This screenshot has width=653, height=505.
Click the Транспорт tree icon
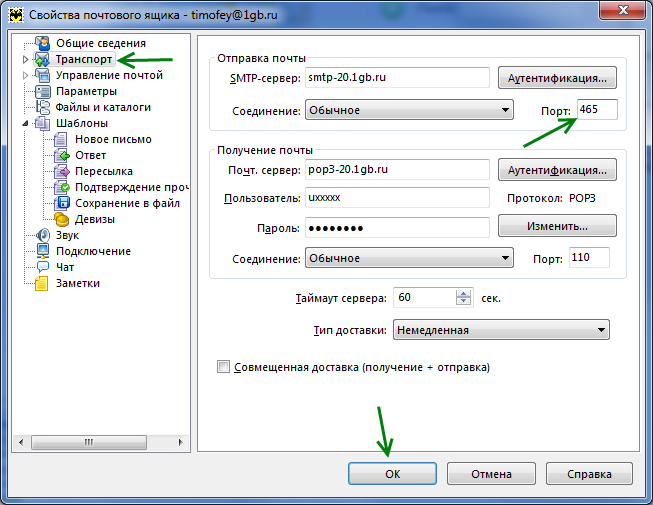point(42,59)
